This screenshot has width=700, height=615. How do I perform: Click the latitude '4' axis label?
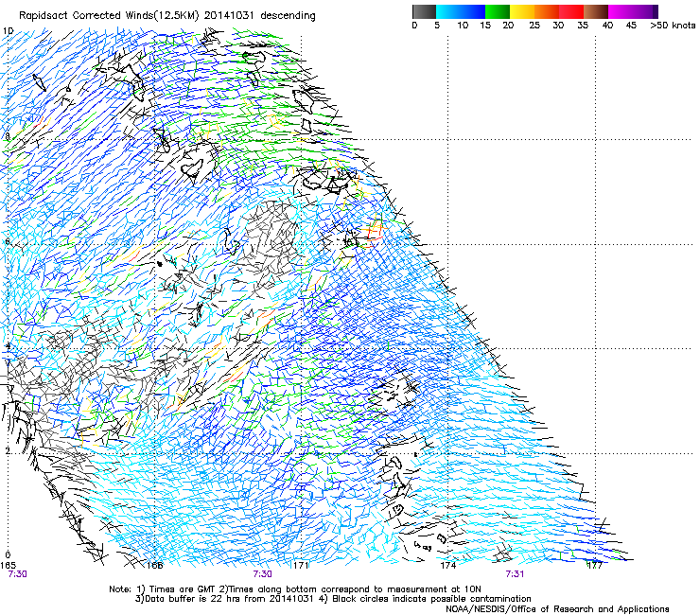click(x=8, y=346)
